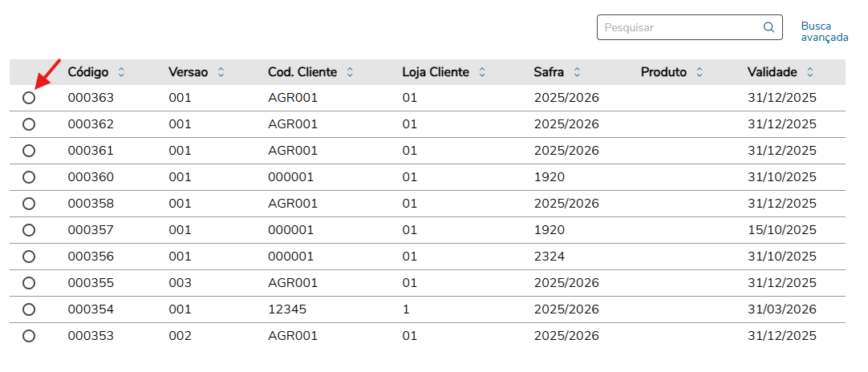Image resolution: width=868 pixels, height=372 pixels.
Task: Sort by Validade column arrow icon
Action: pyautogui.click(x=810, y=72)
